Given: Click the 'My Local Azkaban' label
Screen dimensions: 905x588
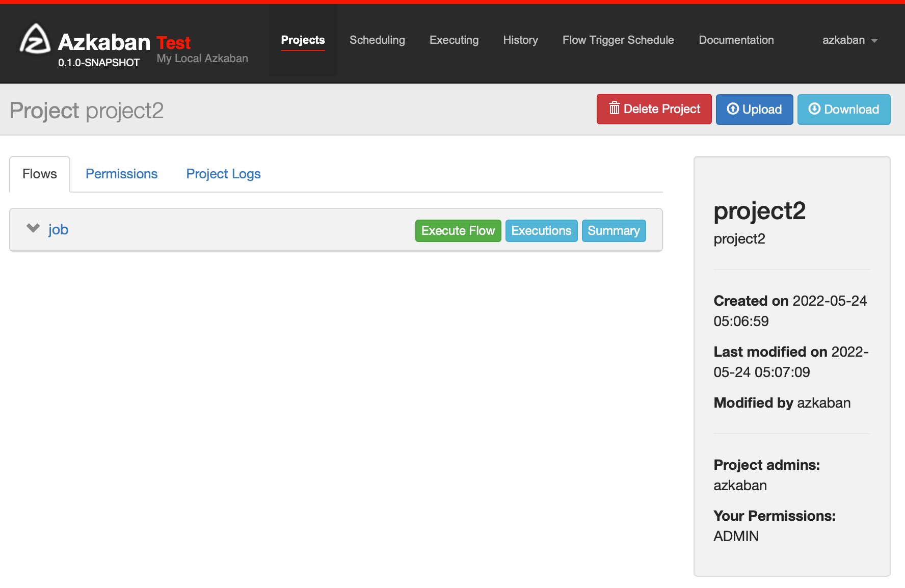Looking at the screenshot, I should pos(202,59).
